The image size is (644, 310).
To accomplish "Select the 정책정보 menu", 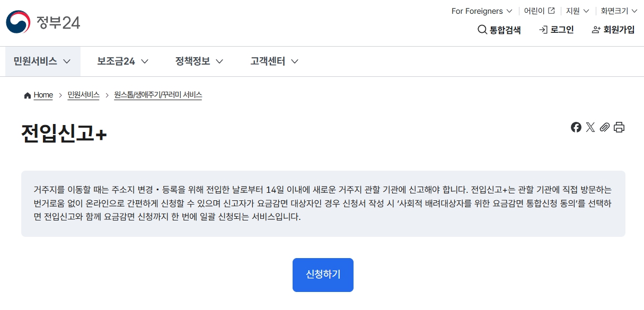I will (192, 61).
